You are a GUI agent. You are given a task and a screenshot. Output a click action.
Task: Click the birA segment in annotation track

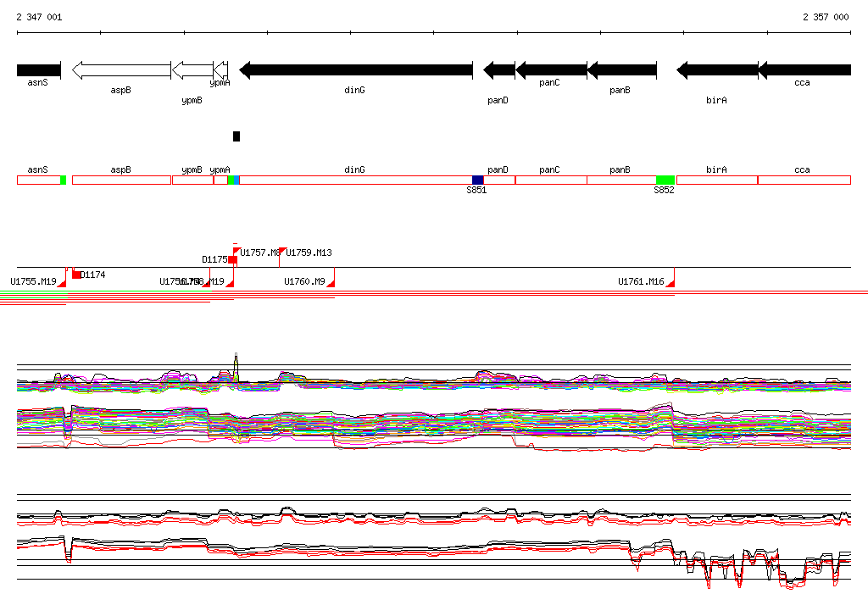[717, 180]
